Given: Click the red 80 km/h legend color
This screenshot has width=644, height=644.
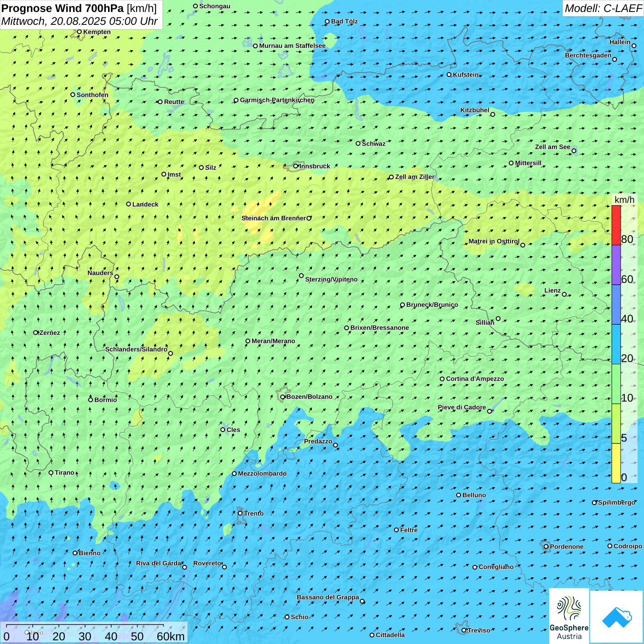Looking at the screenshot, I should (x=616, y=225).
